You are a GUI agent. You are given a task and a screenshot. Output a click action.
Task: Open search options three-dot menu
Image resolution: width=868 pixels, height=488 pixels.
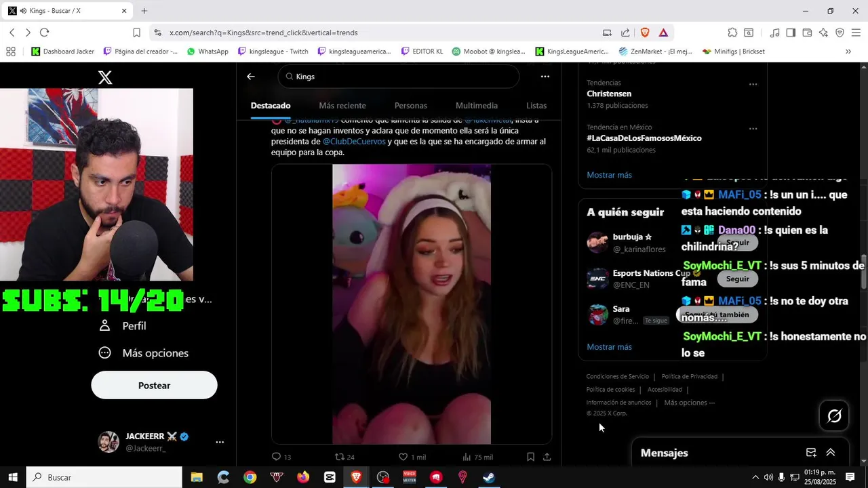pos(545,77)
